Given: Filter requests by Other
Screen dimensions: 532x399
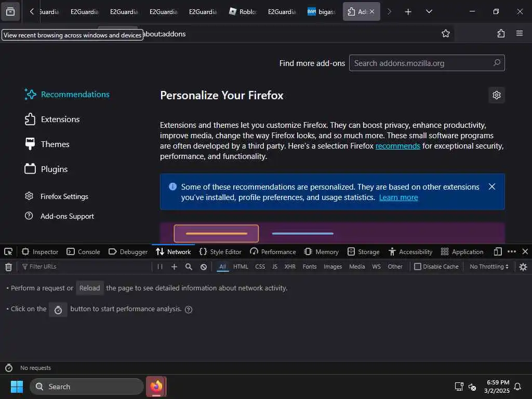Looking at the screenshot, I should point(395,267).
